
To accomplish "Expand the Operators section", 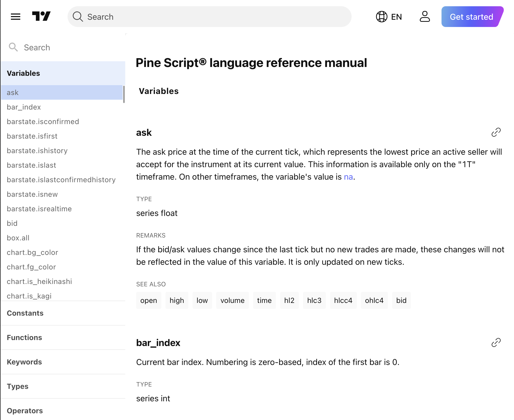I will point(25,410).
